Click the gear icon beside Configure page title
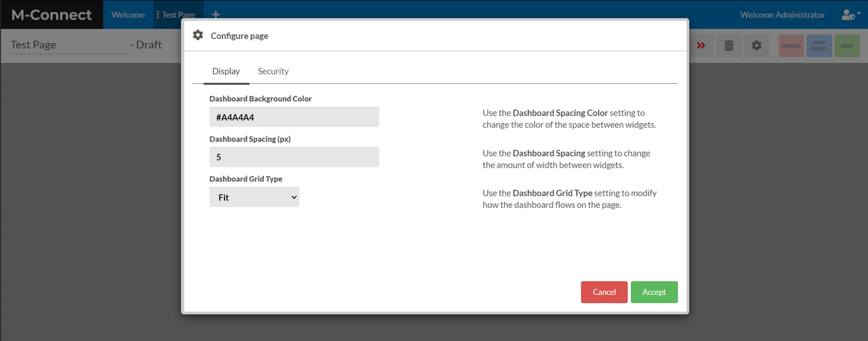Screen dimensions: 868x341 coord(198,35)
